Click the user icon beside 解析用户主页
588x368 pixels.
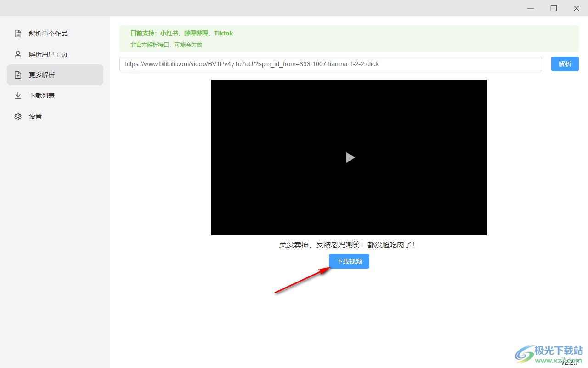pos(18,54)
